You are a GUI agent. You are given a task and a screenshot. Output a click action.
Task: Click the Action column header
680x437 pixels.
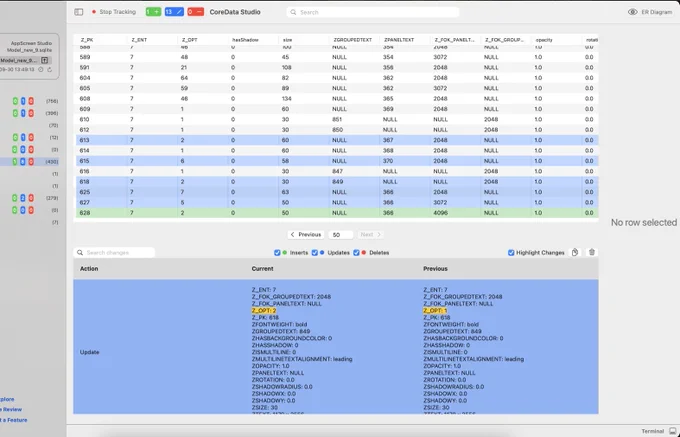click(x=89, y=269)
